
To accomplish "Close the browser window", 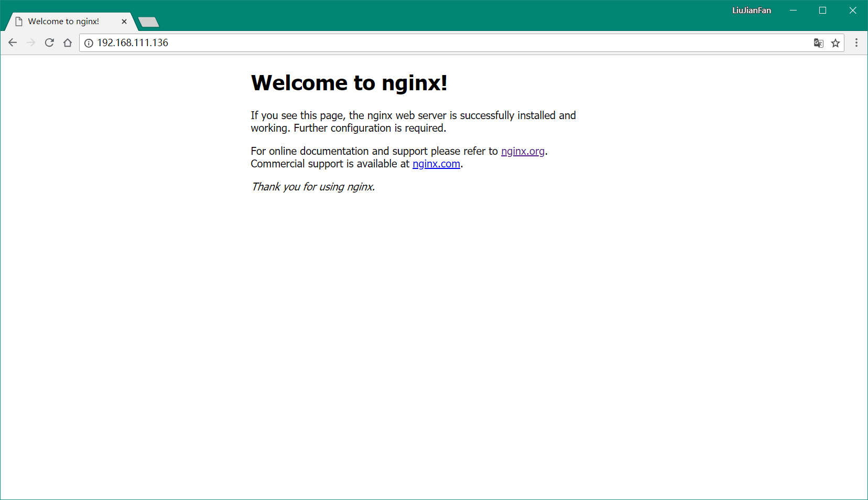I will 853,10.
